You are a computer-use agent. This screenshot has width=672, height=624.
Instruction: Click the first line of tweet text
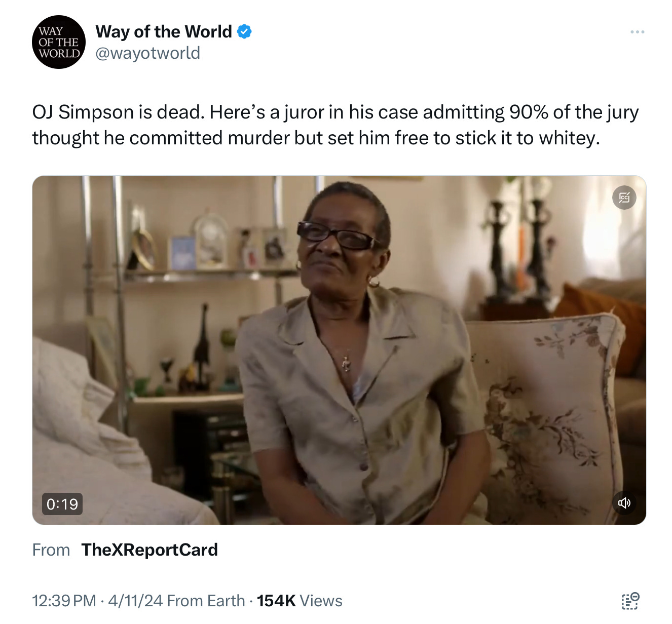click(x=335, y=112)
